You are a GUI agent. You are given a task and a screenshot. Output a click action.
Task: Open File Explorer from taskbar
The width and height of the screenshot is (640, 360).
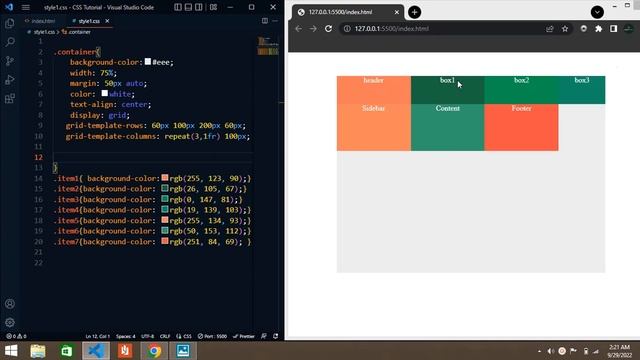pos(38,351)
